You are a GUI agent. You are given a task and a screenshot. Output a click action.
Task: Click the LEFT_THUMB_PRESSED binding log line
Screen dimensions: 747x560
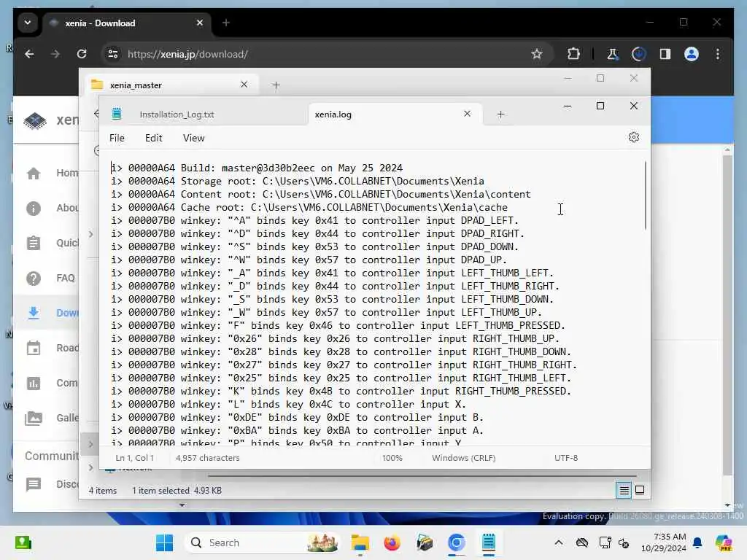338,325
